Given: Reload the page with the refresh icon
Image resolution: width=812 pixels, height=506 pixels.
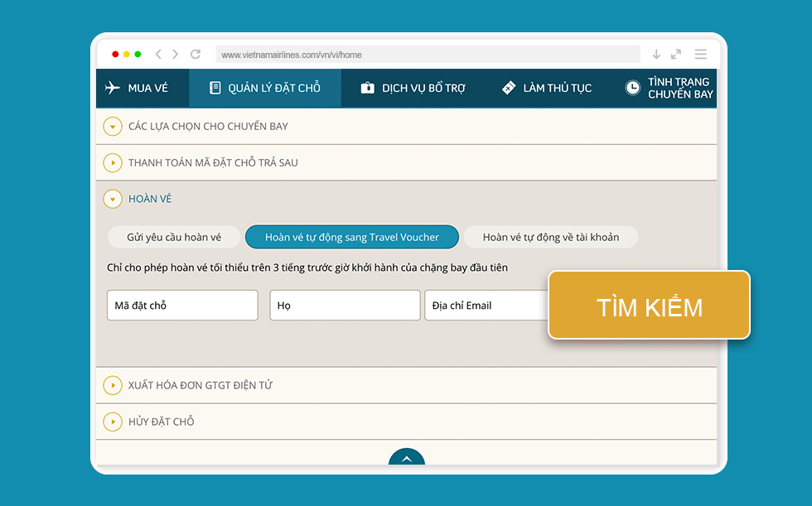Looking at the screenshot, I should [196, 55].
